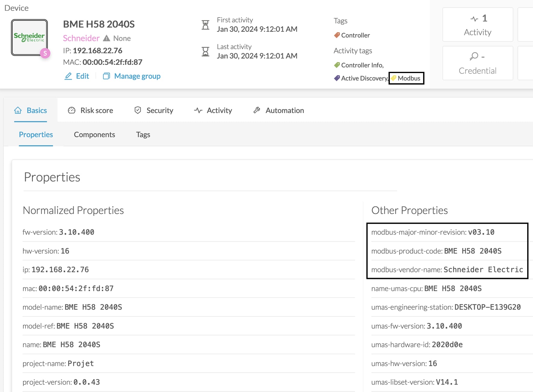Screen dimensions: 533x392
Task: Click the key icon in Credential card
Action: (x=474, y=56)
